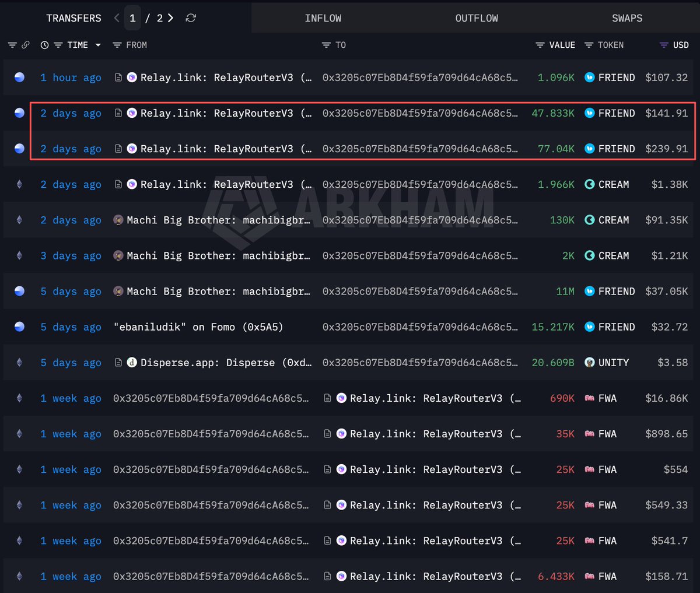
Task: Click the '1 hour ago' timestamp link
Action: click(71, 78)
